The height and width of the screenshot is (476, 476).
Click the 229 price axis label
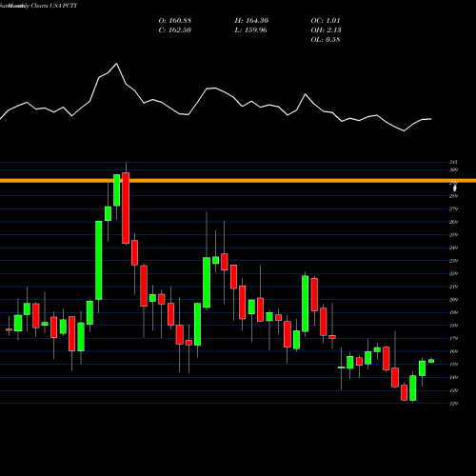(x=453, y=274)
